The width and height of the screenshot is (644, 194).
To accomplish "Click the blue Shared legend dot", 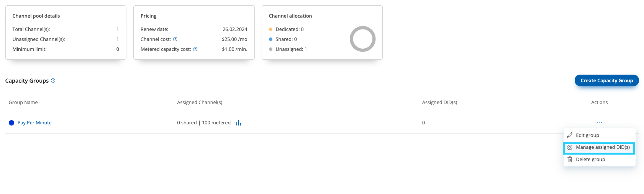I will pos(270,39).
